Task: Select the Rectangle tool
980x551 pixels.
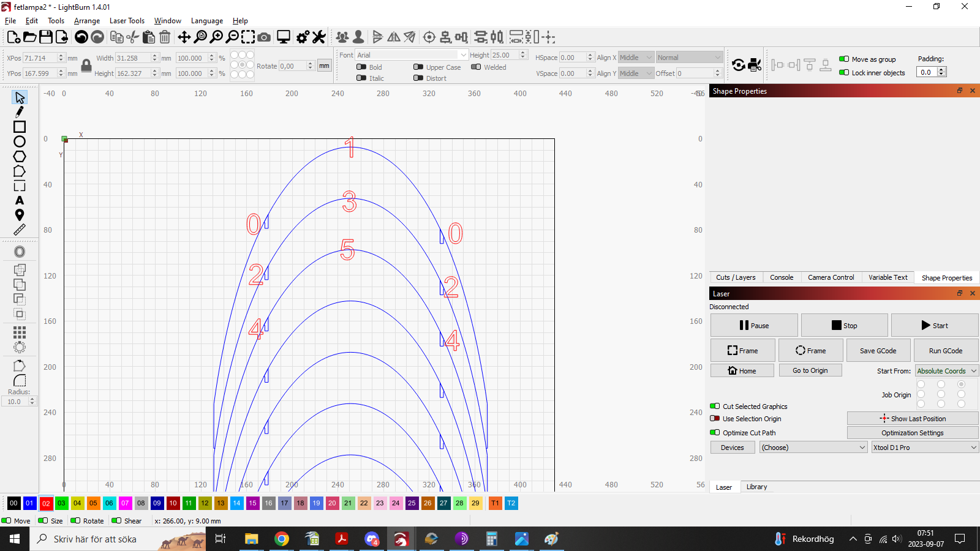Action: (x=20, y=127)
